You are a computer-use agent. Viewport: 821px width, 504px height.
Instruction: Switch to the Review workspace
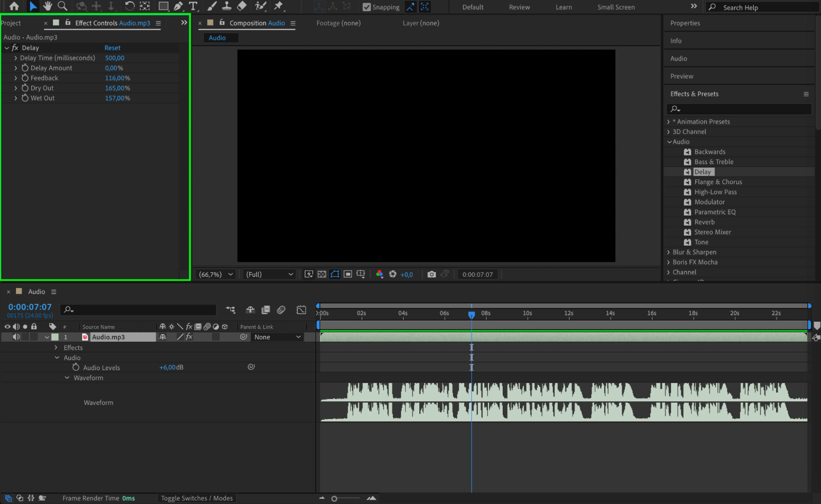click(519, 7)
